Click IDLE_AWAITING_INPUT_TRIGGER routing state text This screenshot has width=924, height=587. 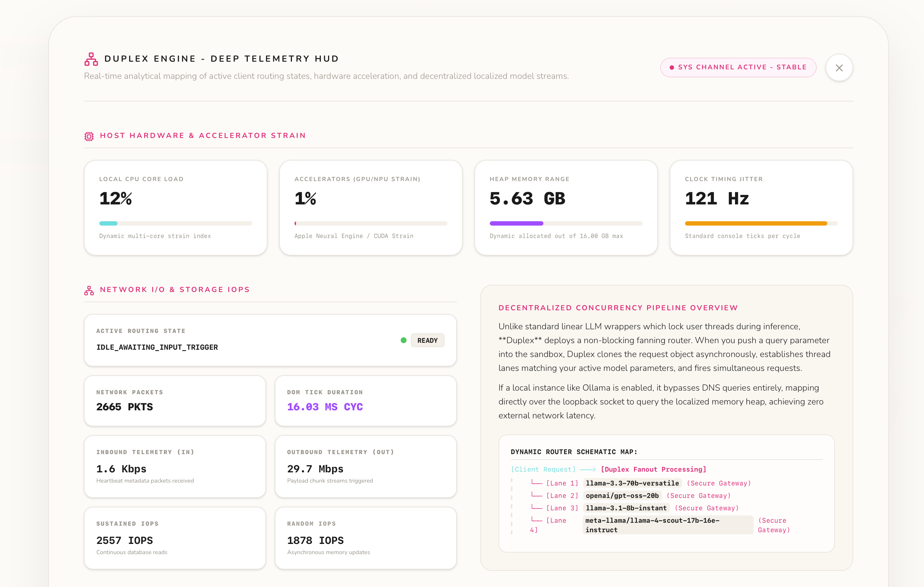tap(157, 348)
